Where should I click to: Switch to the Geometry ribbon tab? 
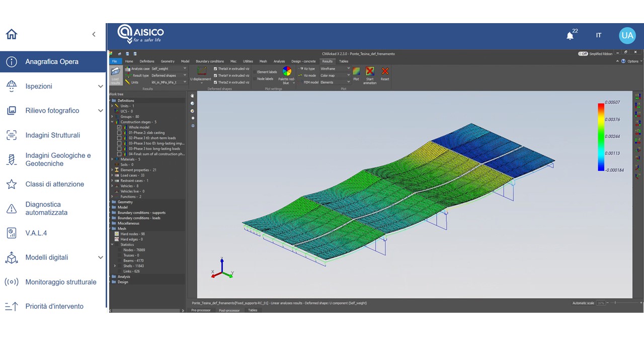coord(168,61)
